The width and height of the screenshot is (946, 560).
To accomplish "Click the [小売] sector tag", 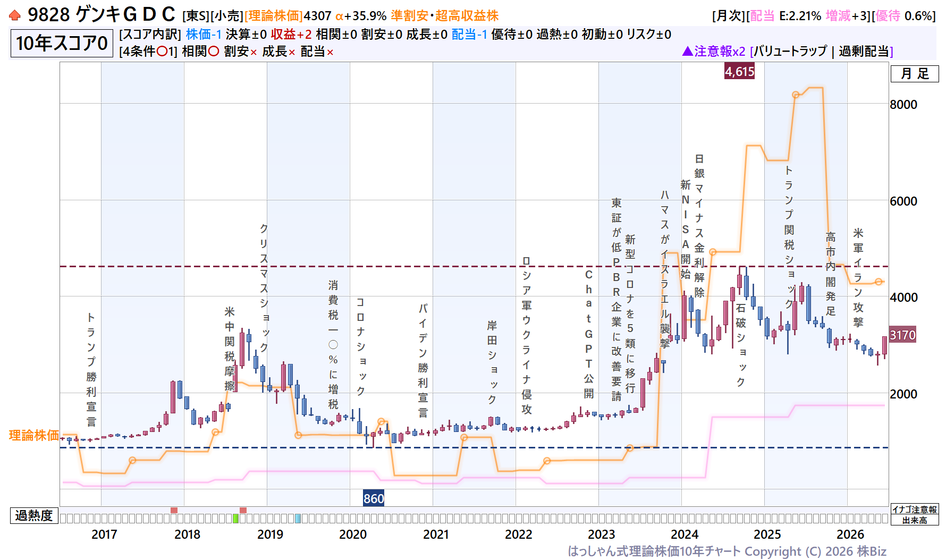I will pyautogui.click(x=227, y=16).
